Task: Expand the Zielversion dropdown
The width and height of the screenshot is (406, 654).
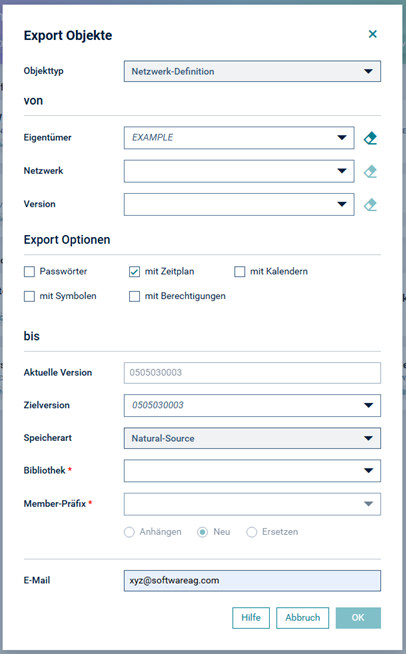Action: pos(252,405)
